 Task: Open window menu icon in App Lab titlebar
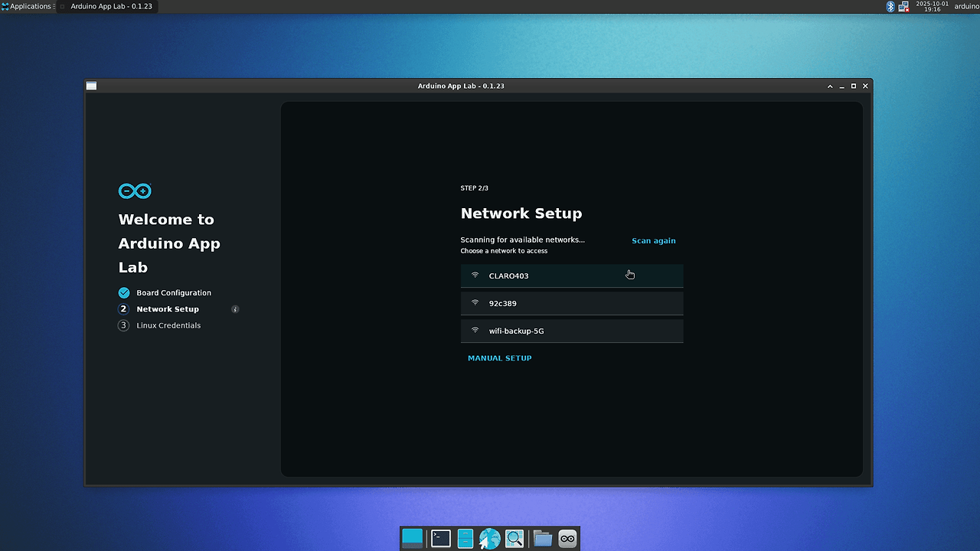[92, 86]
